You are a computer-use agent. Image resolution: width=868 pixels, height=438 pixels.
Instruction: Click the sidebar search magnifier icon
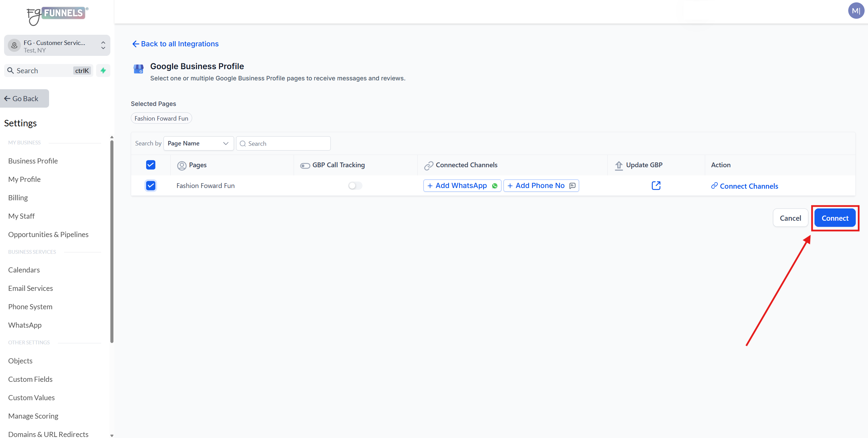pos(11,71)
